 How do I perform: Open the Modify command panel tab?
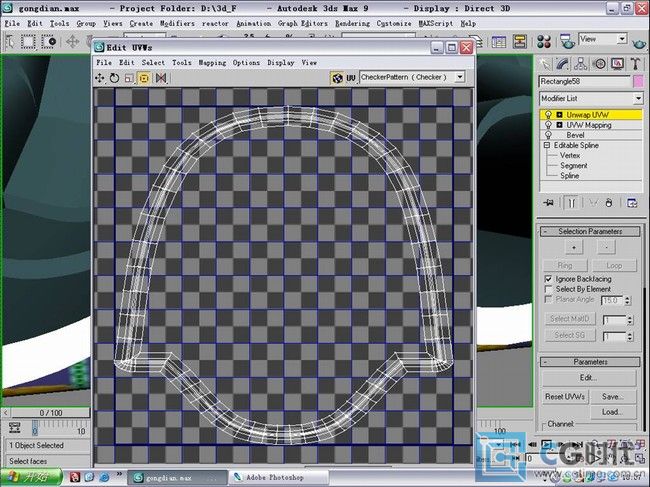tap(563, 64)
